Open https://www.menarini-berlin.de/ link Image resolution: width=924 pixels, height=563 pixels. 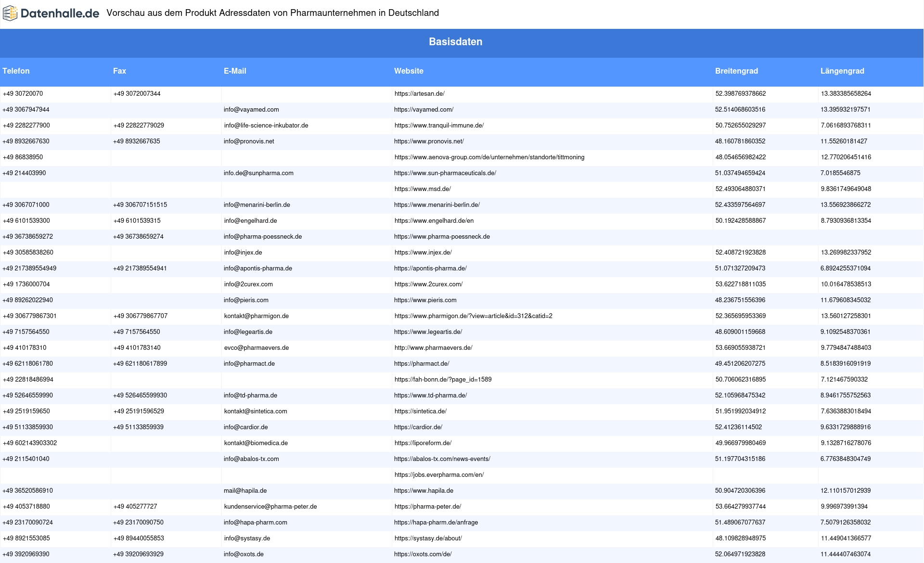coord(437,205)
